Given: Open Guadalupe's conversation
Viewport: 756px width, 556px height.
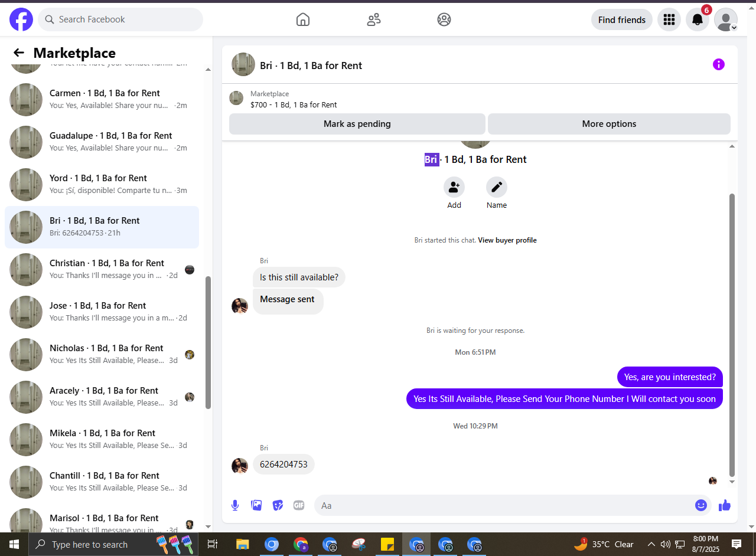Looking at the screenshot, I should (x=102, y=142).
